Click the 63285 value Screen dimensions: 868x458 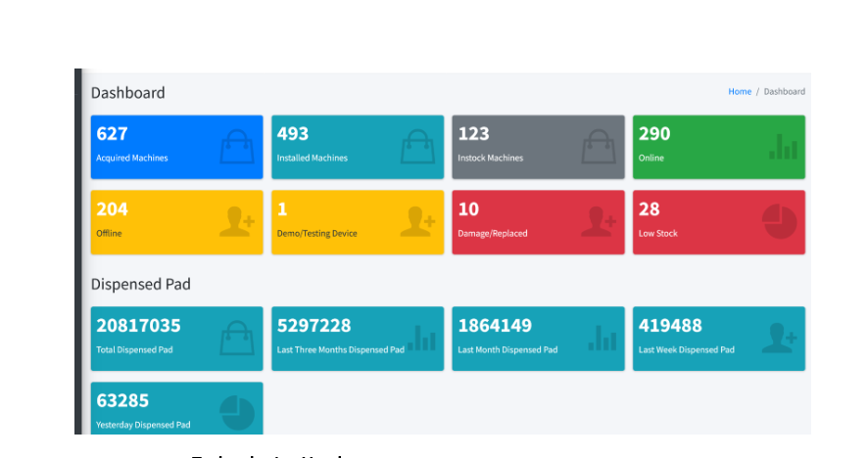[x=122, y=400]
